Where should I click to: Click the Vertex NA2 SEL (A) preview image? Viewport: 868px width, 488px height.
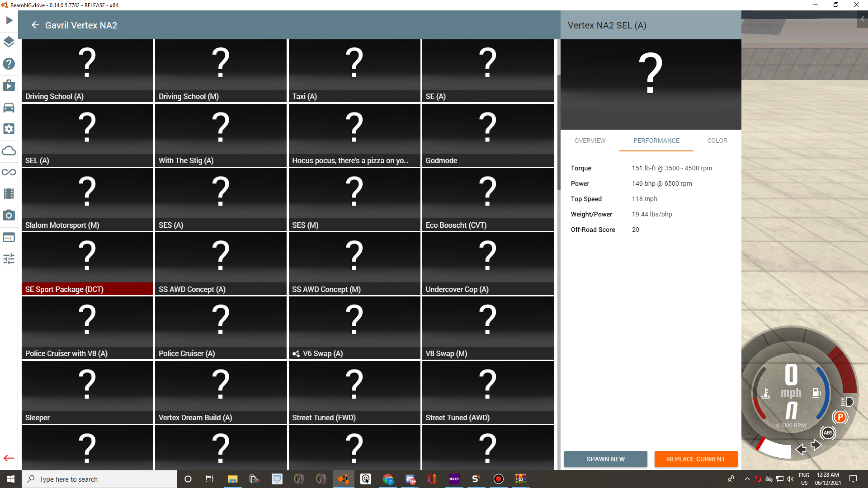[x=651, y=84]
